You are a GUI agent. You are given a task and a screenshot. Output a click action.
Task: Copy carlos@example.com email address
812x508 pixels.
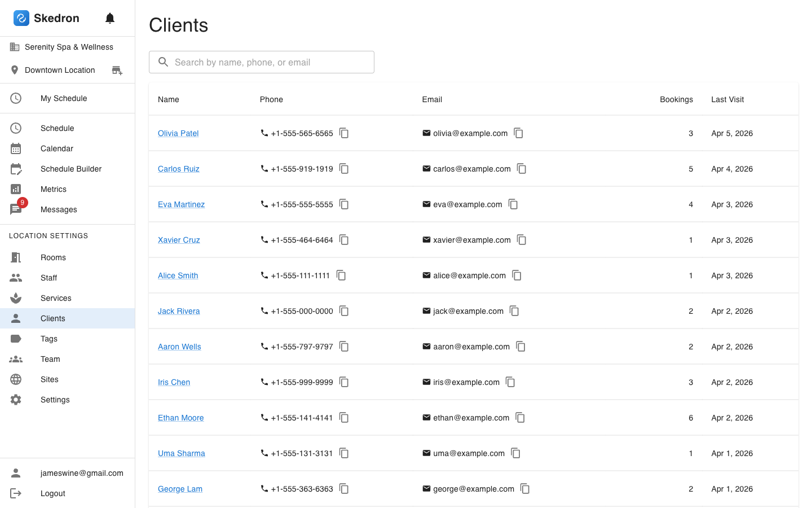[522, 169]
